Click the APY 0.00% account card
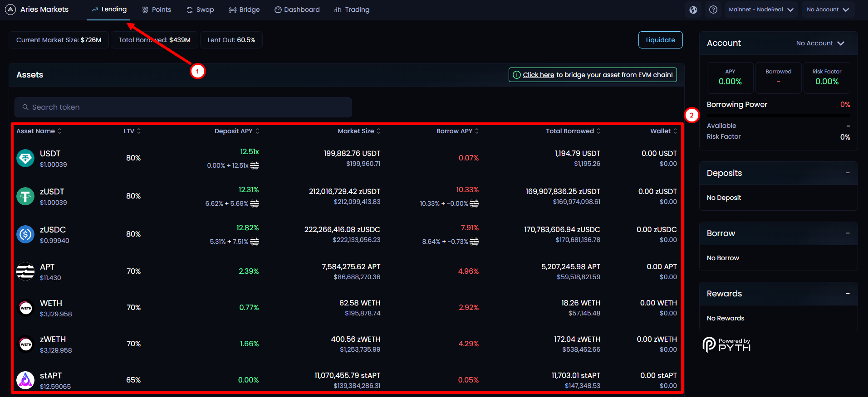 coord(730,78)
